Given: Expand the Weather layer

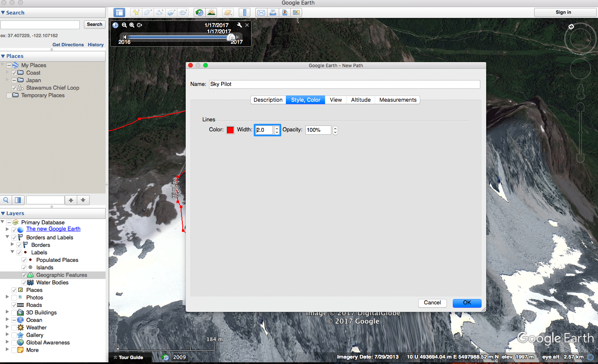Looking at the screenshot, I should [7, 327].
